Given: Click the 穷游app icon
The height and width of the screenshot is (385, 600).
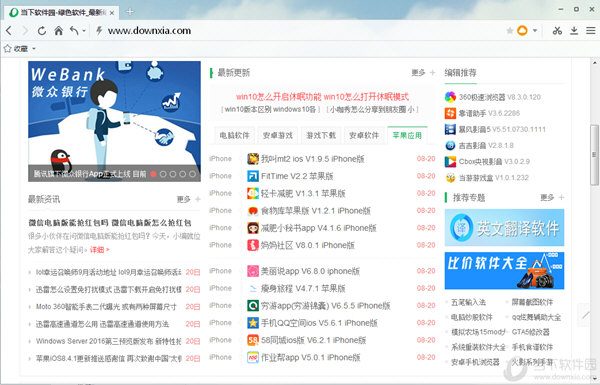Looking at the screenshot, I should click(x=253, y=305).
